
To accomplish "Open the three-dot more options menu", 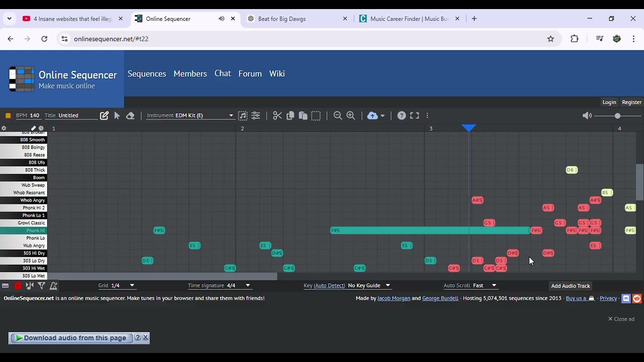I will point(427,116).
